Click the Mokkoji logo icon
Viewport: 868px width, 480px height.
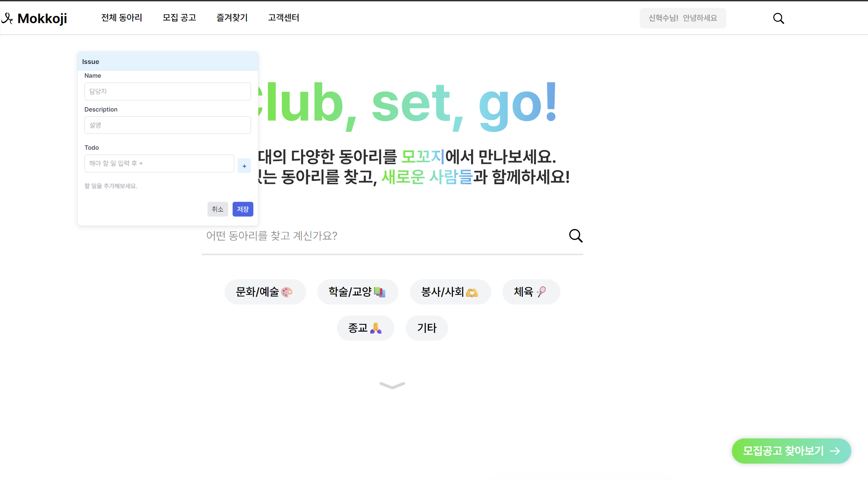point(7,18)
